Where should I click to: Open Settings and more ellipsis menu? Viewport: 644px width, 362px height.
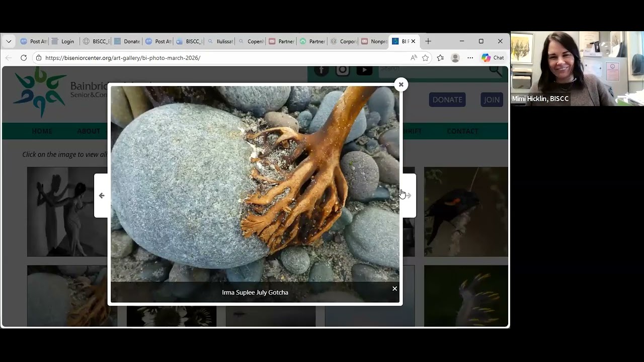[x=470, y=58]
